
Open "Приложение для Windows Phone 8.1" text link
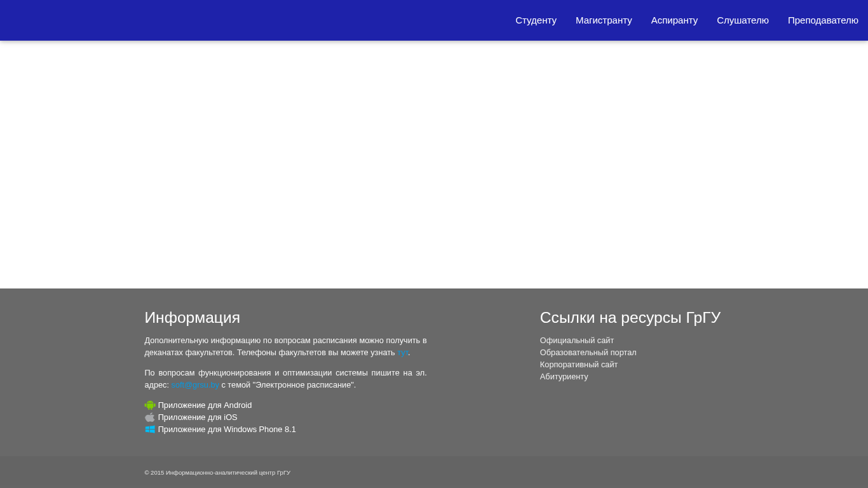pos(227,430)
